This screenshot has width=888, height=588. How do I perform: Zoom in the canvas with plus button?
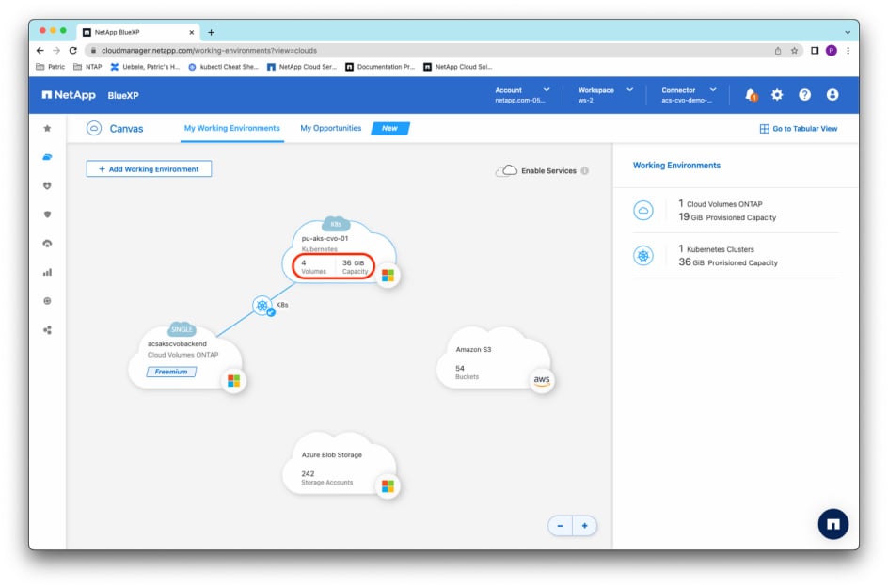click(584, 526)
